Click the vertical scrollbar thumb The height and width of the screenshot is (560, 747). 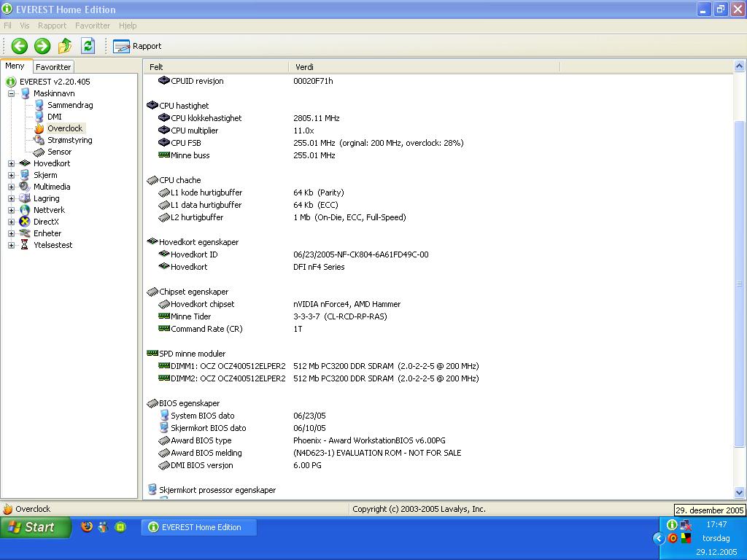[x=740, y=284]
